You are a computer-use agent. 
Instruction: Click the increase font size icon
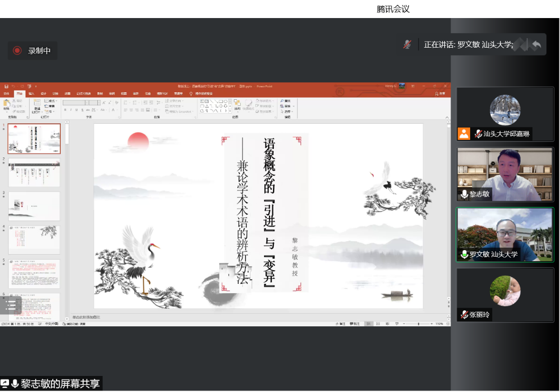click(x=104, y=103)
